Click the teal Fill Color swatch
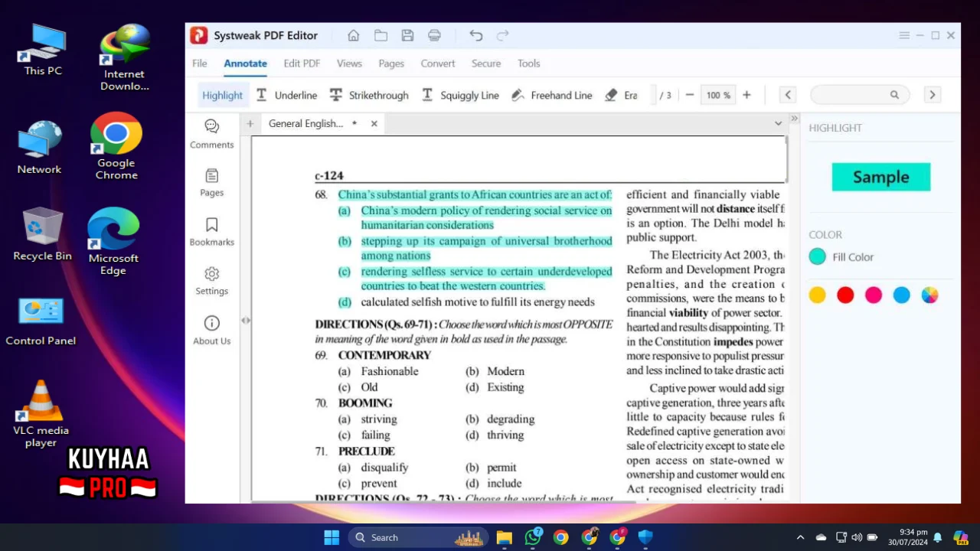980x551 pixels. click(x=818, y=257)
